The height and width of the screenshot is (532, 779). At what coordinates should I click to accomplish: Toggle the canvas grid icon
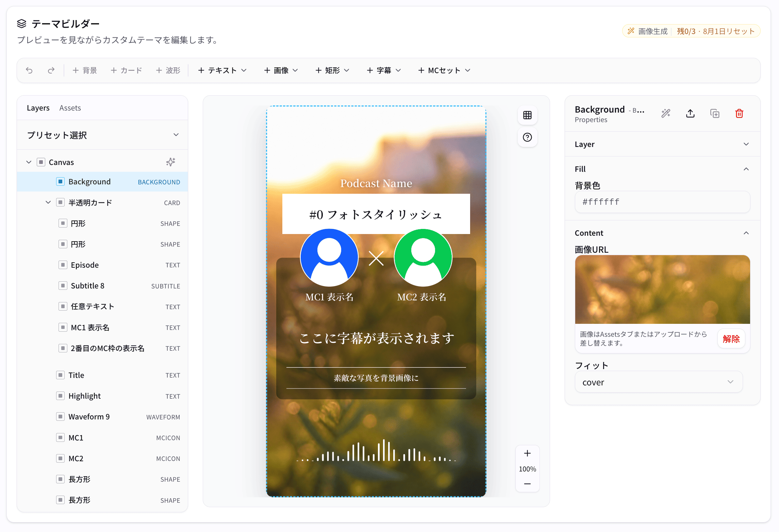point(527,115)
